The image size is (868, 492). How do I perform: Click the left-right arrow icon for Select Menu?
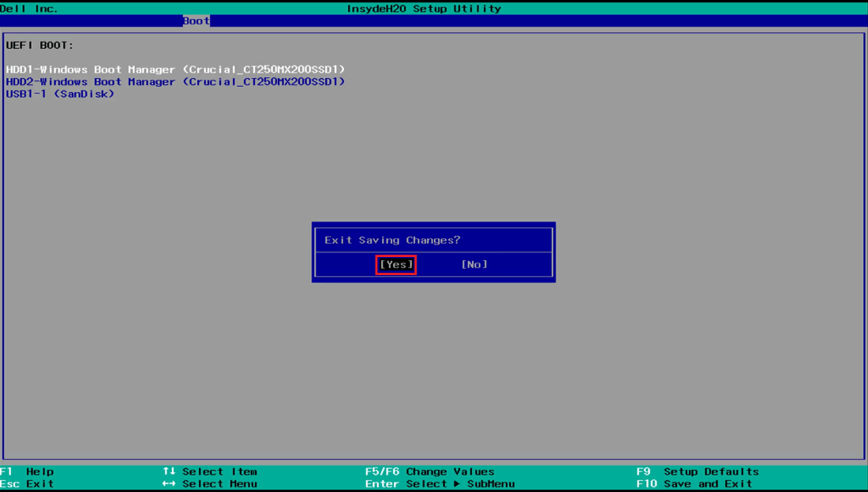[x=169, y=483]
